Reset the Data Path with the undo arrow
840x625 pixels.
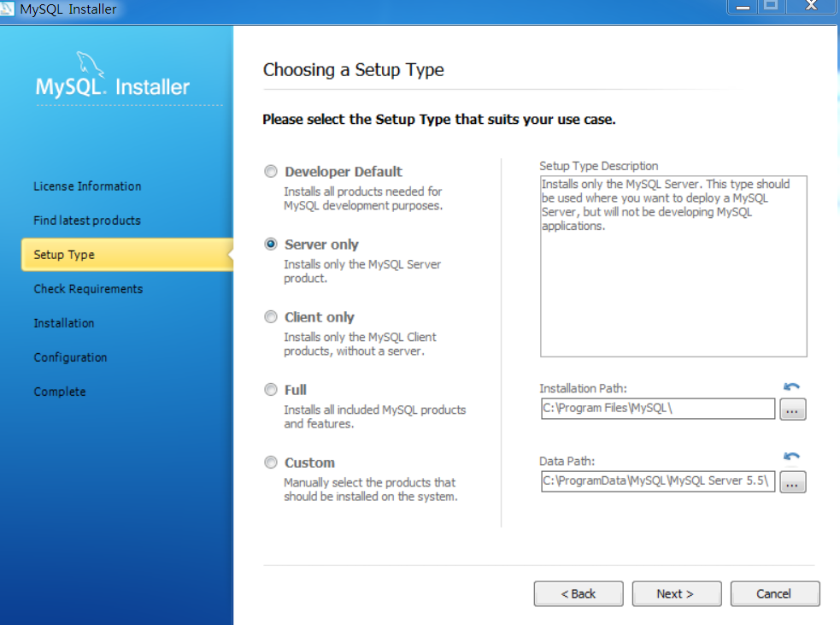(791, 457)
